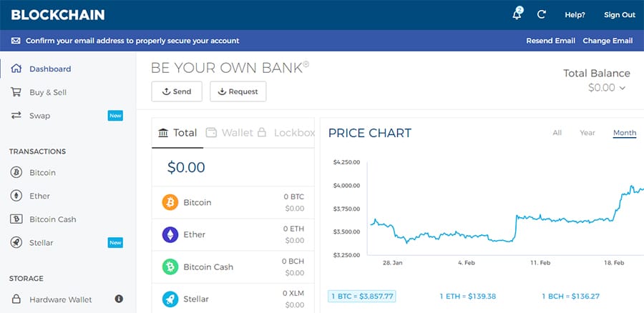Open Hardware Wallet under Storage

tap(60, 299)
